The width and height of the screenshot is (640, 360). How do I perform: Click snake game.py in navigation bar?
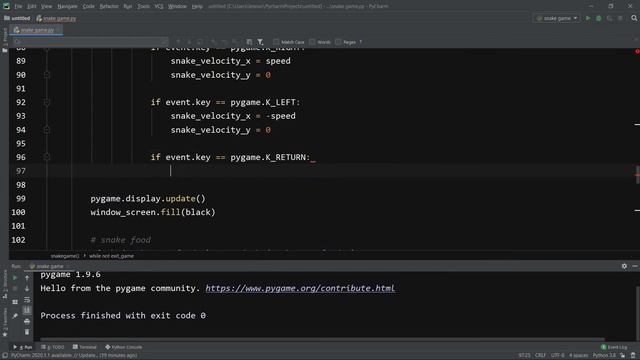click(x=56, y=18)
